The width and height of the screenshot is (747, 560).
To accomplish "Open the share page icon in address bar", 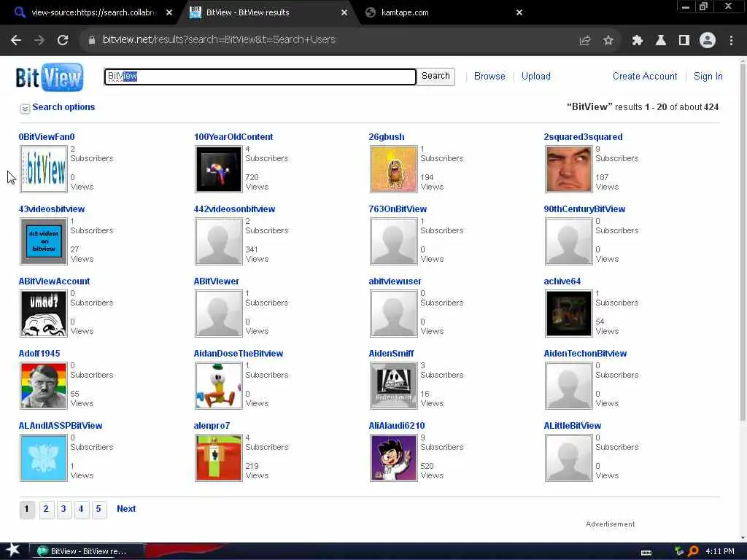I will pyautogui.click(x=584, y=41).
